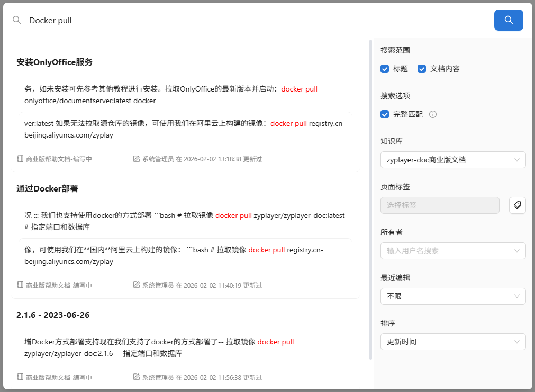
Task: Click snippet starting 像，可使用我们在**国内**
Action: pyautogui.click(x=185, y=256)
